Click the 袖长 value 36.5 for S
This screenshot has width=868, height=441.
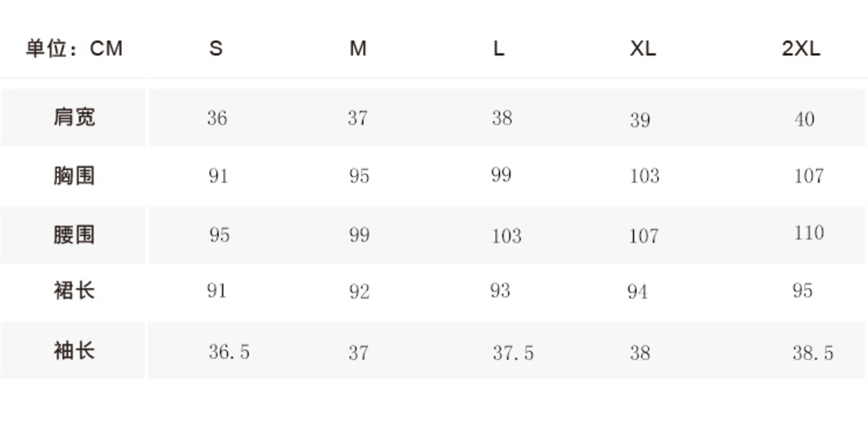tap(229, 351)
